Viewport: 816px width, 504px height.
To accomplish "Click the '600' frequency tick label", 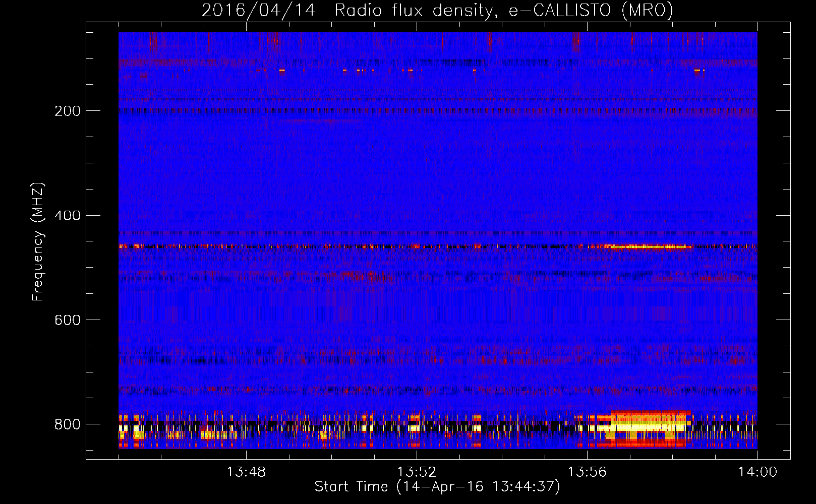I will click(x=67, y=320).
